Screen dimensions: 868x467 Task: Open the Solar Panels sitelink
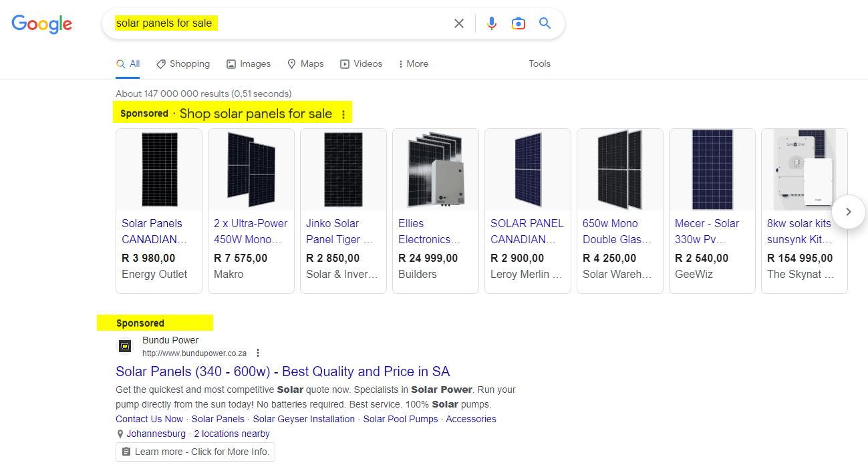point(218,419)
